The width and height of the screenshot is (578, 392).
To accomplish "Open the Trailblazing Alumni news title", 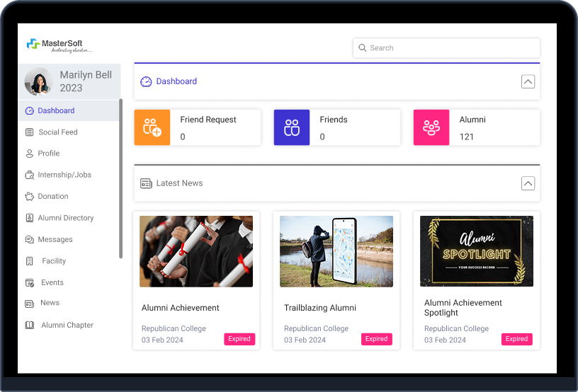I will pyautogui.click(x=319, y=308).
